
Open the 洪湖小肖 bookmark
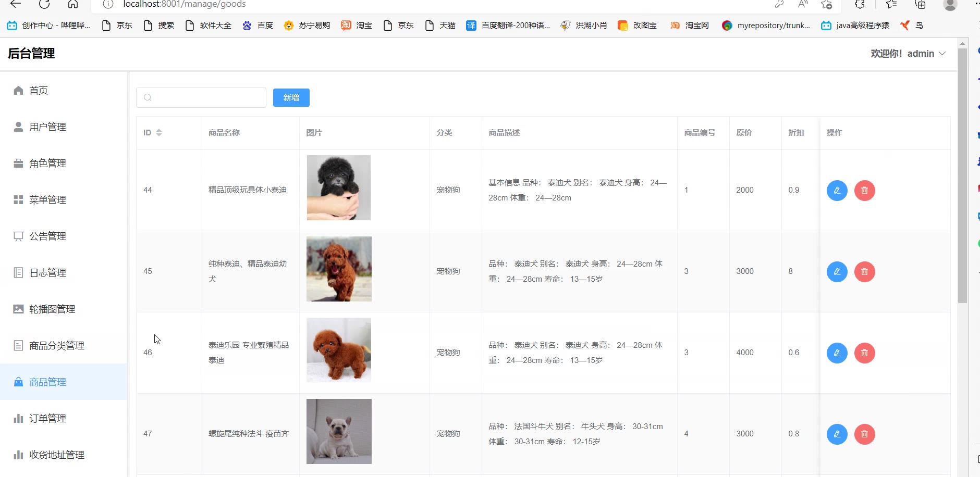click(584, 26)
